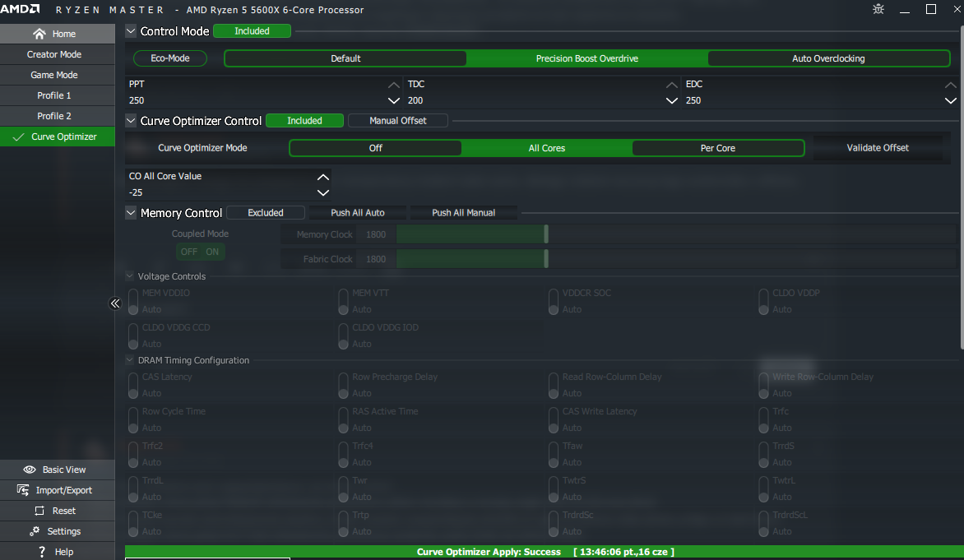Select Game Mode profile
Viewport: 964px width, 560px height.
click(58, 75)
